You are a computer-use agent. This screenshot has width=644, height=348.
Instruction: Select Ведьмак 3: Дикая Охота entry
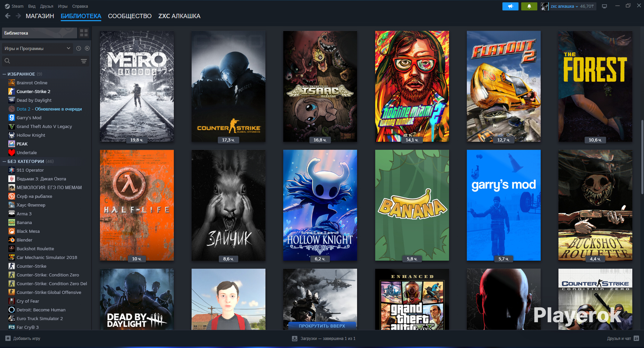41,179
